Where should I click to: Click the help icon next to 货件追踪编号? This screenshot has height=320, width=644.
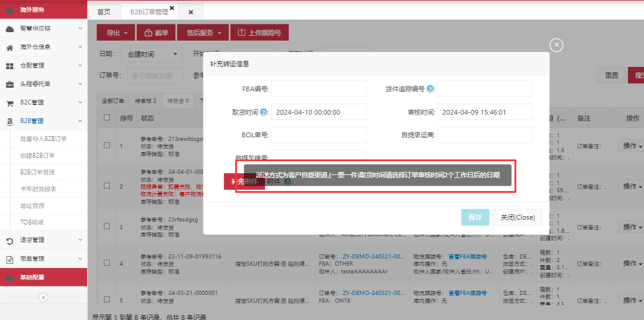(430, 88)
